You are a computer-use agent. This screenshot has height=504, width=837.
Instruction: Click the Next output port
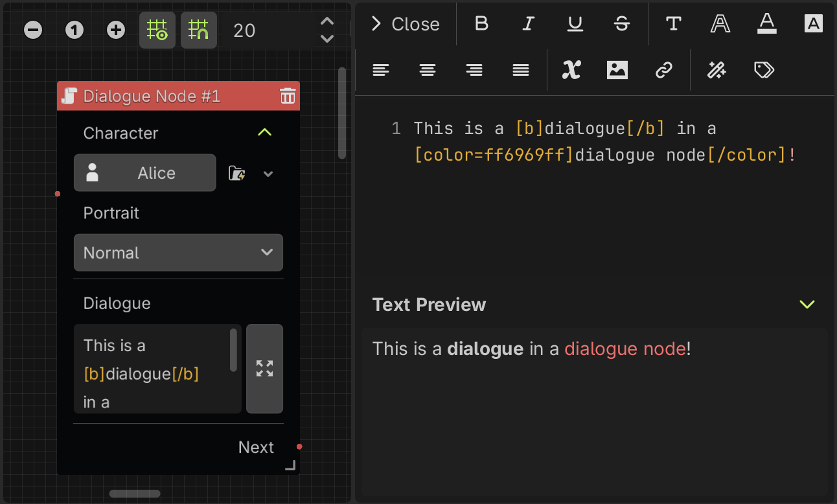point(299,446)
